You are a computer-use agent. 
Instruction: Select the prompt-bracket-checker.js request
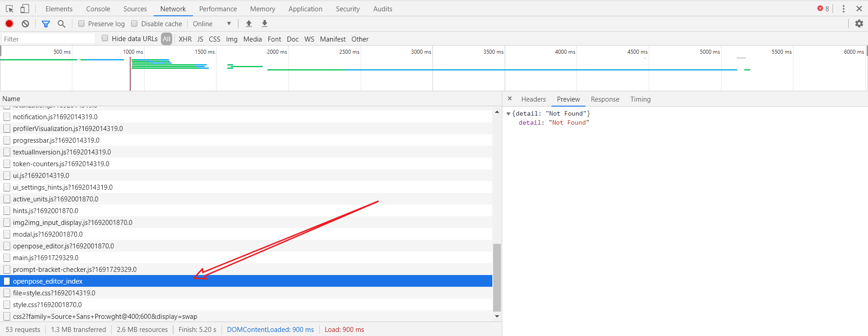coord(246,269)
